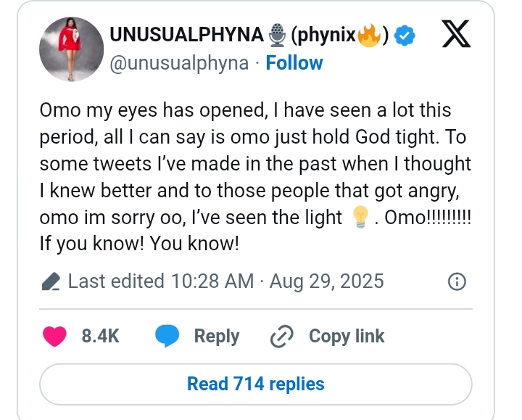Select the Copy link text
This screenshot has width=522, height=420.
[347, 337]
